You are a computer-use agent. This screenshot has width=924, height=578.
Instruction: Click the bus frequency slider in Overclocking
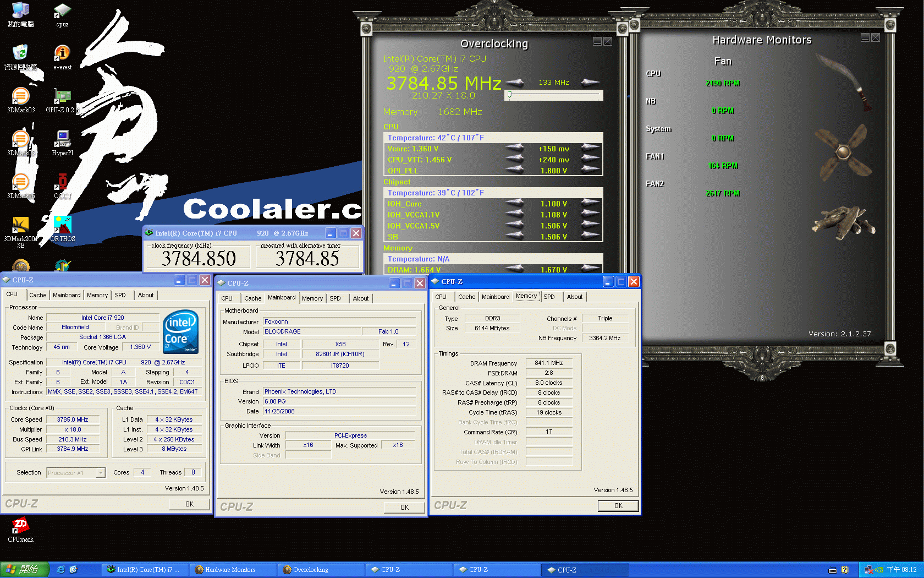(554, 95)
